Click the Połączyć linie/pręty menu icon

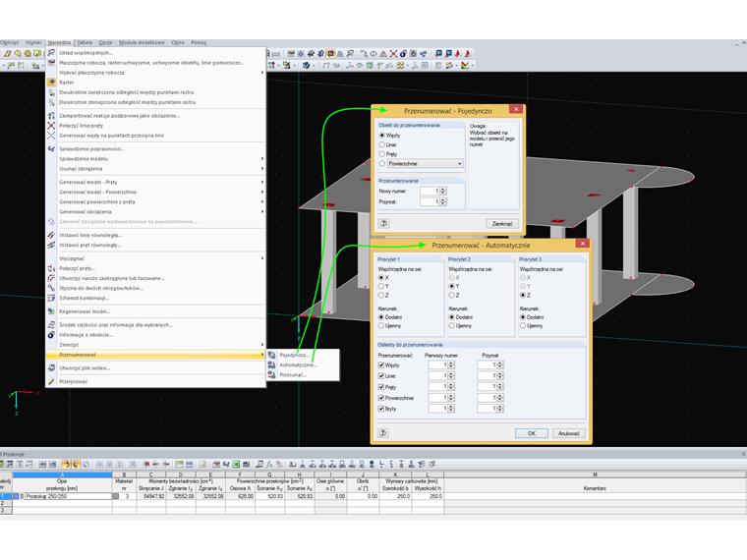click(51, 126)
